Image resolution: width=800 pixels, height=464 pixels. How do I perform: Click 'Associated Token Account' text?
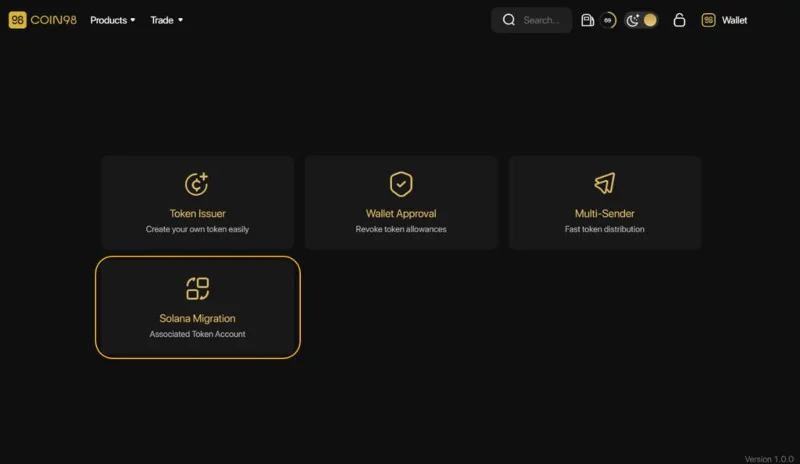(197, 334)
